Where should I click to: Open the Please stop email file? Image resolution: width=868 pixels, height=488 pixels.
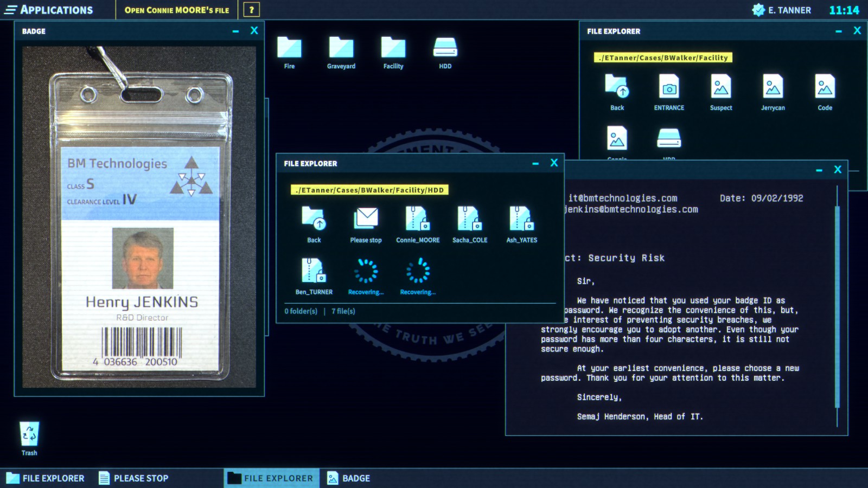[x=365, y=221]
